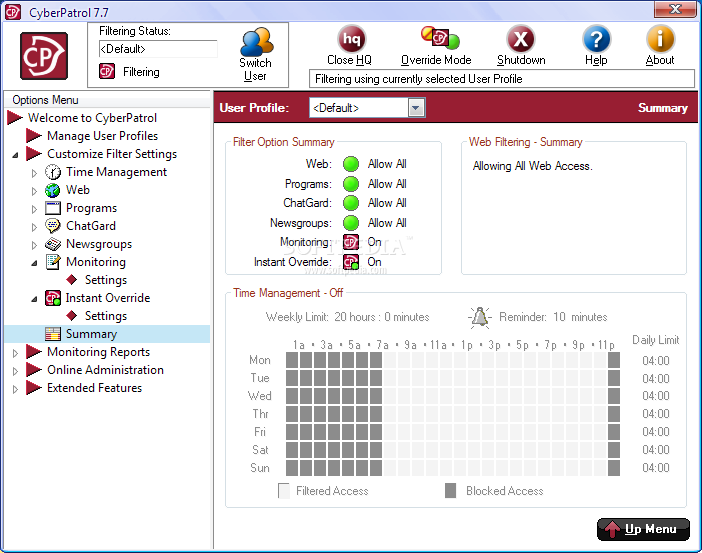Click Blocked Access legend box

pyautogui.click(x=450, y=491)
